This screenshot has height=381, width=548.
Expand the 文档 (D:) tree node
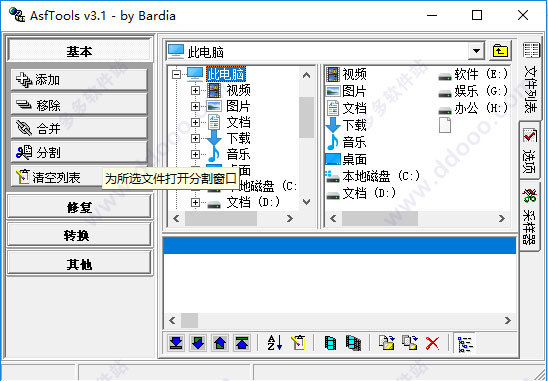pos(195,203)
